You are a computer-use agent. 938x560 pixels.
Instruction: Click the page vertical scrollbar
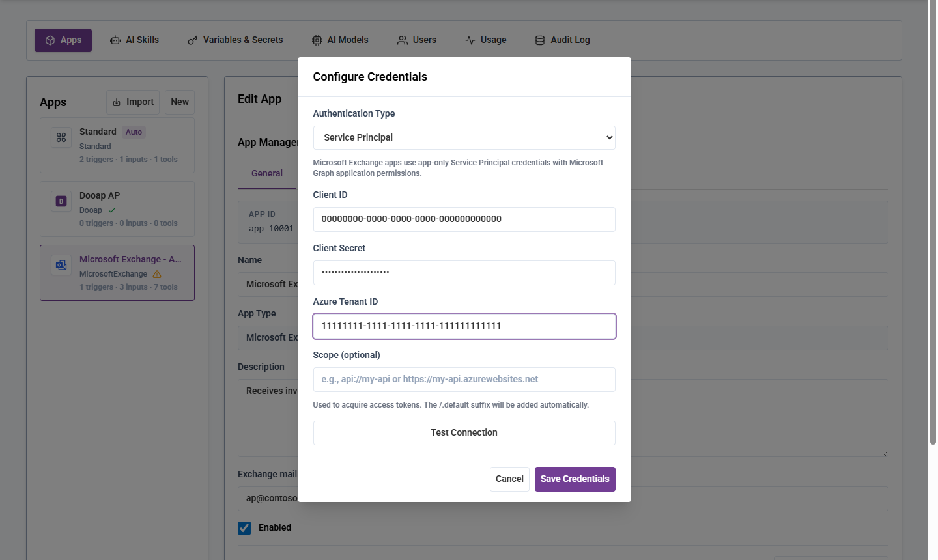933,221
